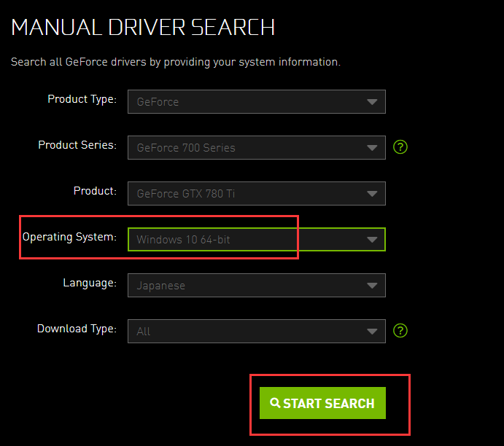Screen dimensions: 504x446
Task: Click the arrow on GeForce GTX 780 Ti dropdown
Action: [x=372, y=194]
